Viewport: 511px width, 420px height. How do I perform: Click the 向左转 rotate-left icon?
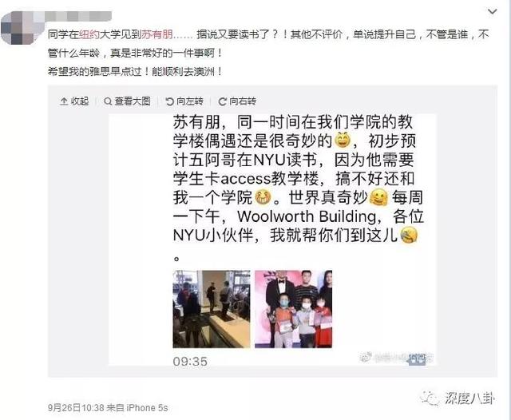tap(169, 101)
